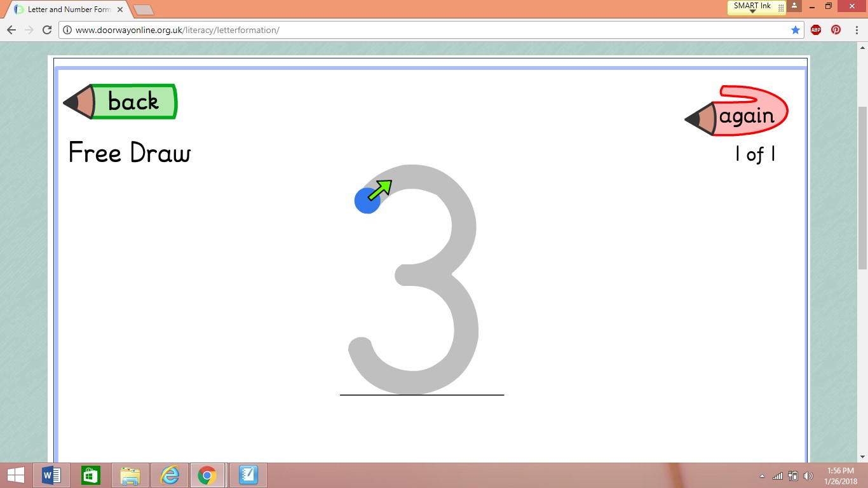Open a new browser tab
Image resolution: width=868 pixels, height=488 pixels.
click(144, 10)
